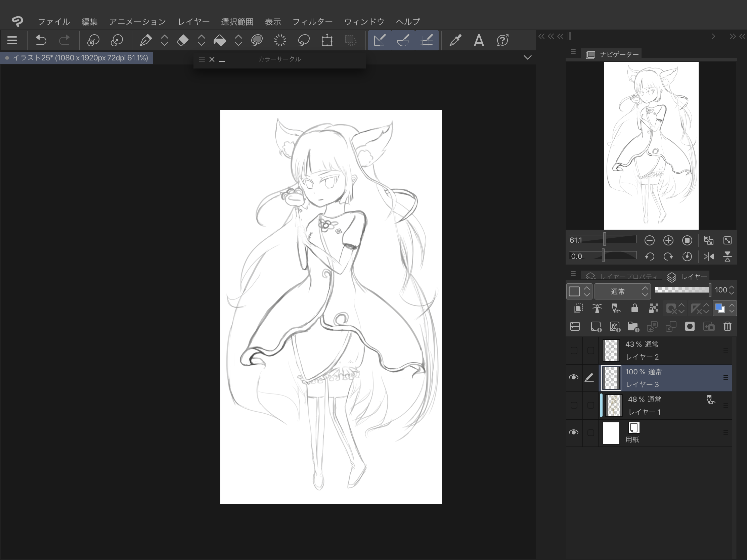The height and width of the screenshot is (560, 747).
Task: Select the Text tool
Action: [479, 41]
